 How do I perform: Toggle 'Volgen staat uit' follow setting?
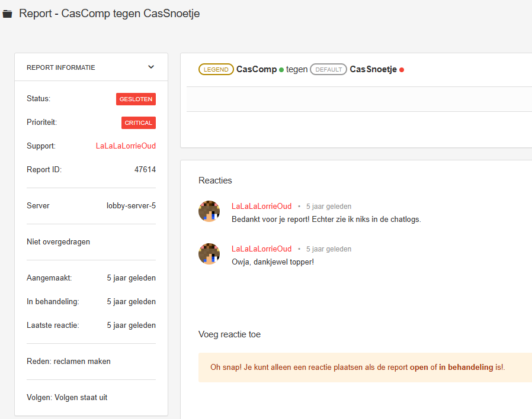(81, 398)
